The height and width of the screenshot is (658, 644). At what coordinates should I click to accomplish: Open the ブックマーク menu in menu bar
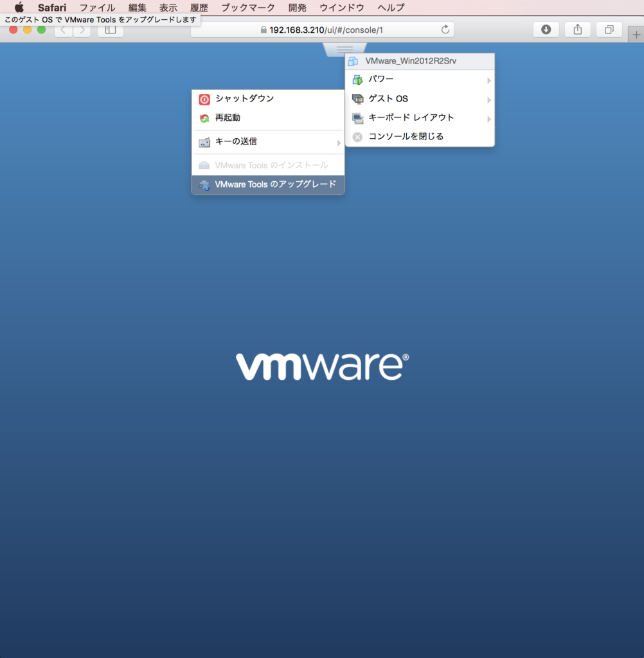pos(248,8)
